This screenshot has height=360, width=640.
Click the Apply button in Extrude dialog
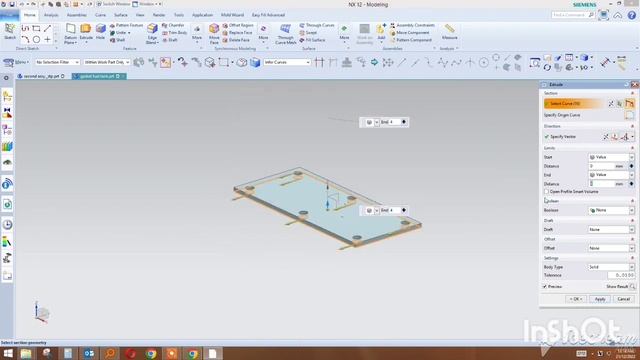600,299
